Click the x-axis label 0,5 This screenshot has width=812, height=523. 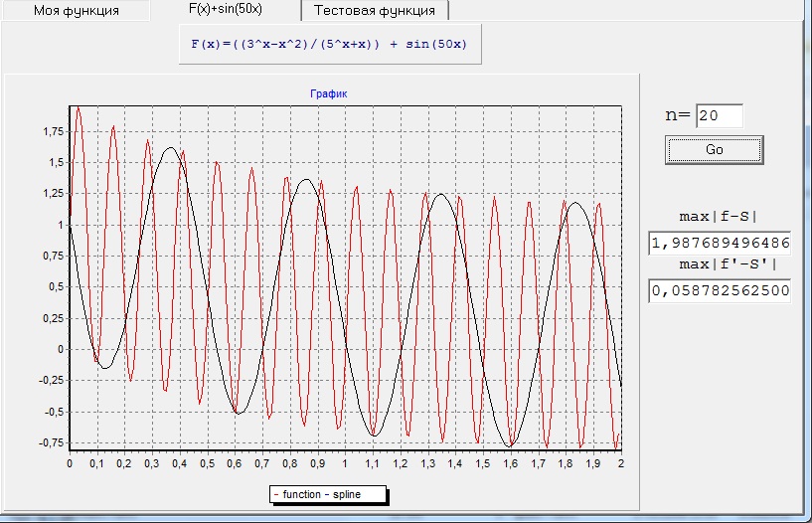(207, 463)
